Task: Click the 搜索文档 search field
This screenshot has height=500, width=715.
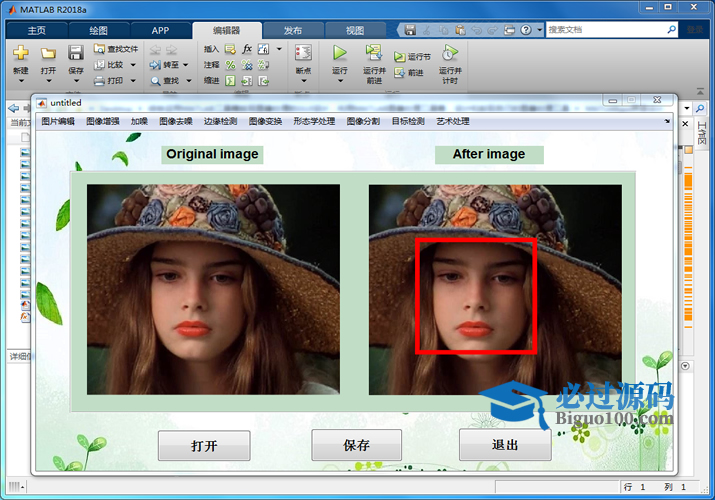Action: tap(606, 30)
